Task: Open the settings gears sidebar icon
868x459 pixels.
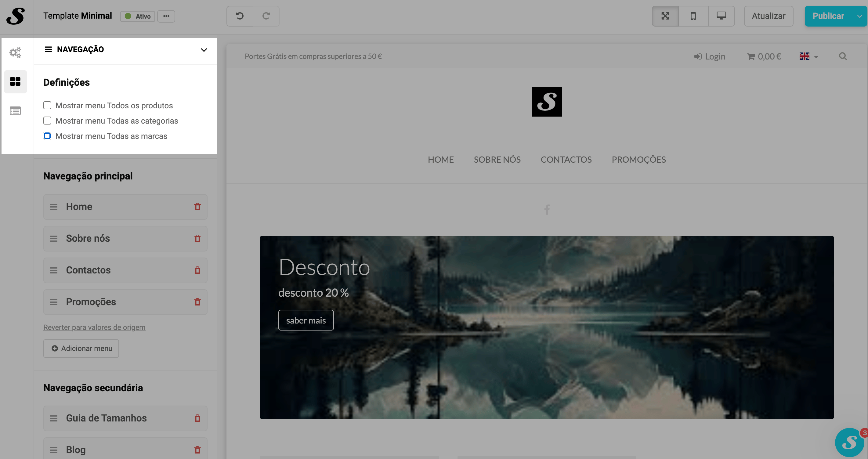Action: point(15,52)
